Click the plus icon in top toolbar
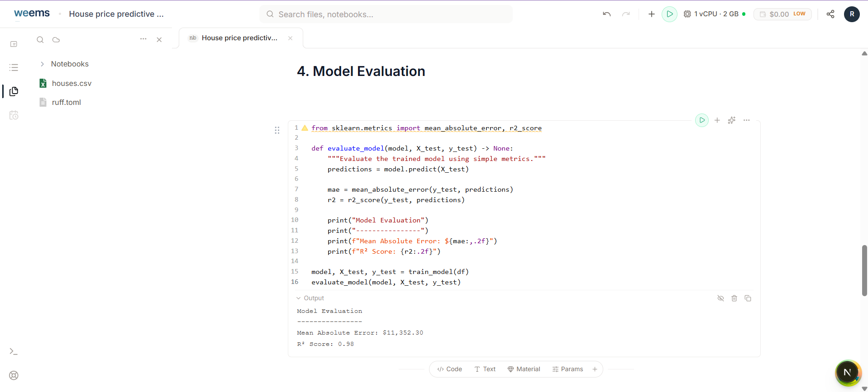The height and width of the screenshot is (392, 868). pyautogui.click(x=652, y=14)
